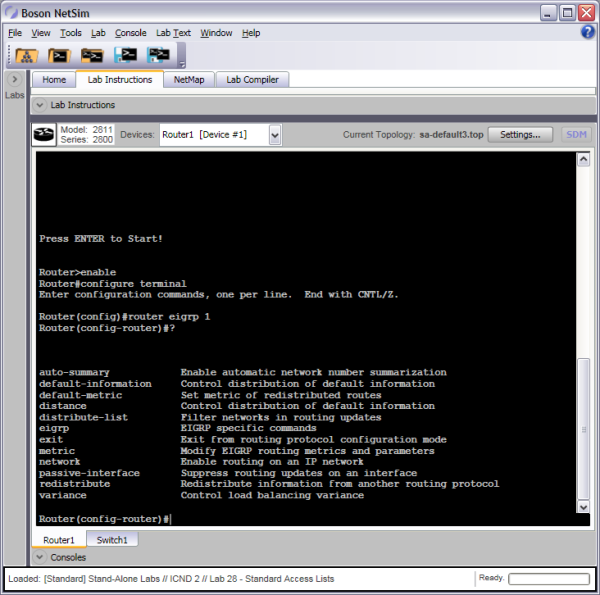Click the 'Model: 2811' label
The image size is (600, 595).
(86, 130)
